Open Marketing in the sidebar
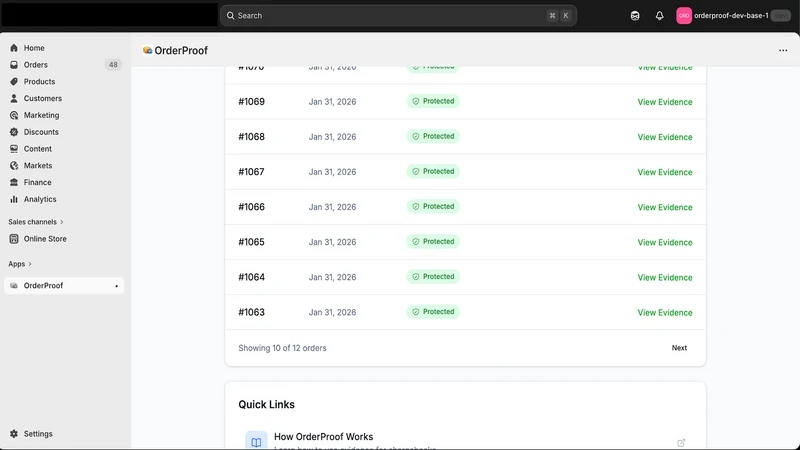 [41, 115]
